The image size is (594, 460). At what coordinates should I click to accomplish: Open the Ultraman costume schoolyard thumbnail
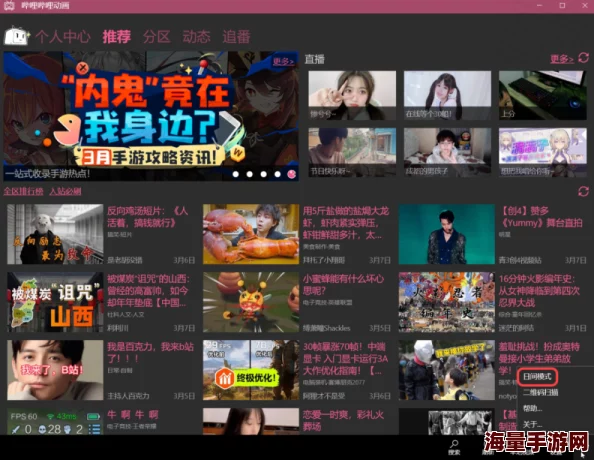[447, 370]
